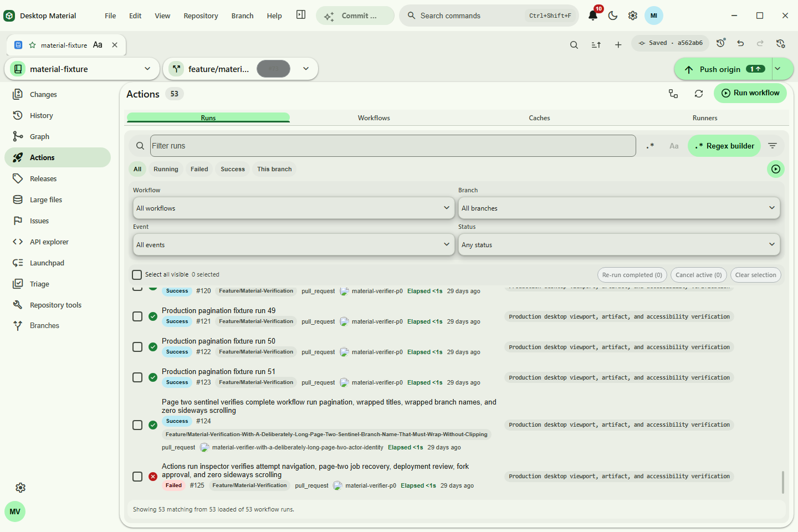Filter by This branch chip

(x=274, y=169)
